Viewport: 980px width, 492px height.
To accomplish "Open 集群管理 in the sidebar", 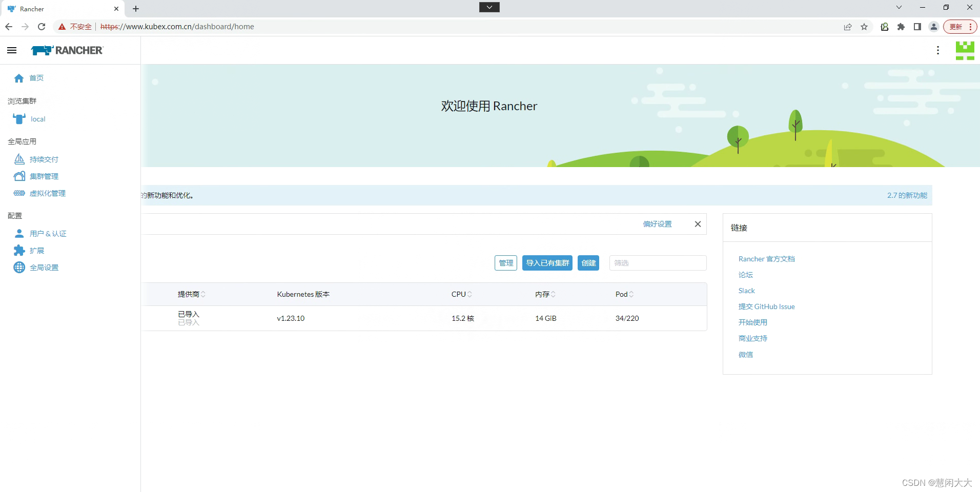I will pos(44,176).
